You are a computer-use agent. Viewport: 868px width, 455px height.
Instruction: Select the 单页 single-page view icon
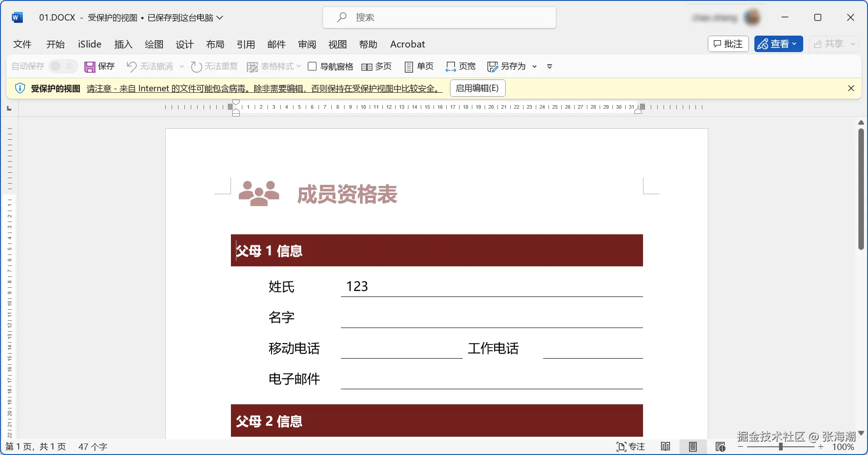tap(409, 66)
